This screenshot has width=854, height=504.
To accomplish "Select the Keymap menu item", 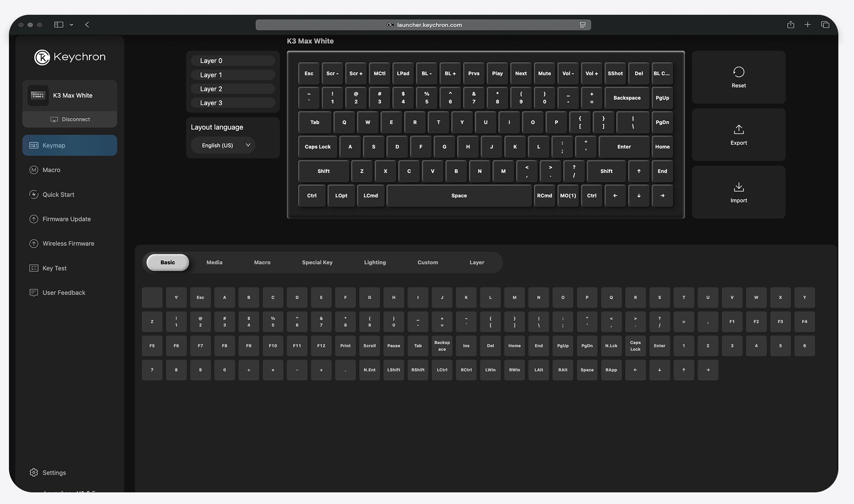I will pyautogui.click(x=70, y=145).
